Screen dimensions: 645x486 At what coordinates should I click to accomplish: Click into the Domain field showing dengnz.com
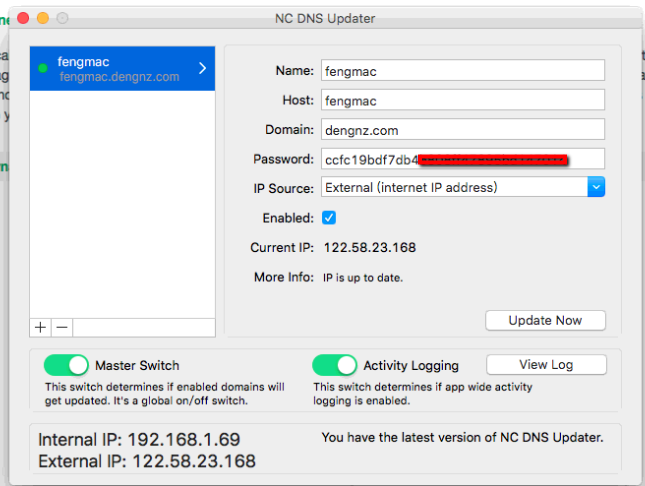463,130
